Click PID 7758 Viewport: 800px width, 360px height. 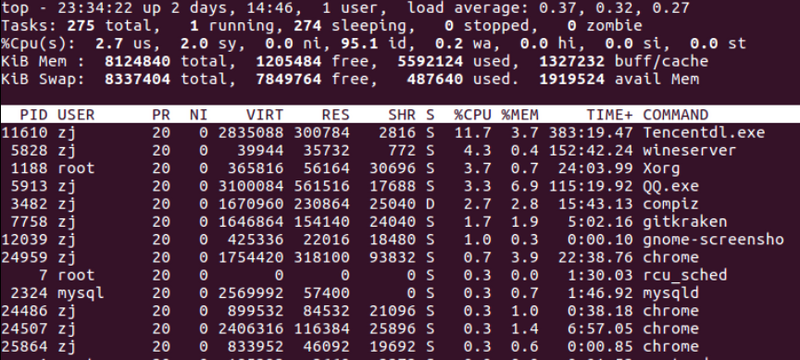tap(29, 222)
